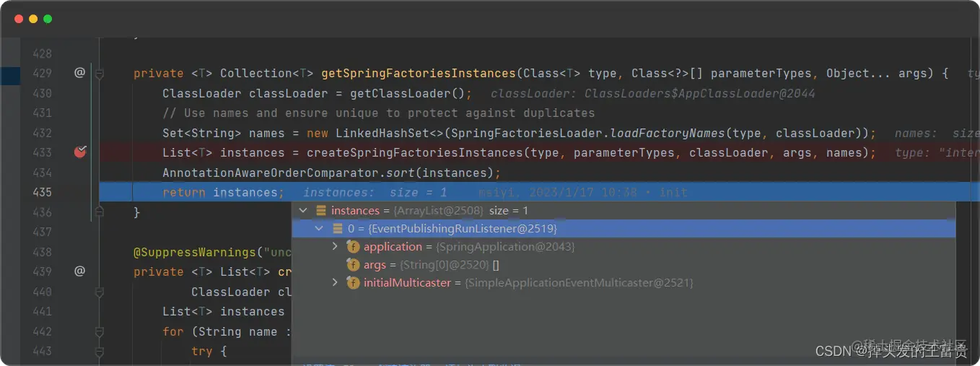
Task: Click the list icon beside instances
Action: tap(321, 211)
